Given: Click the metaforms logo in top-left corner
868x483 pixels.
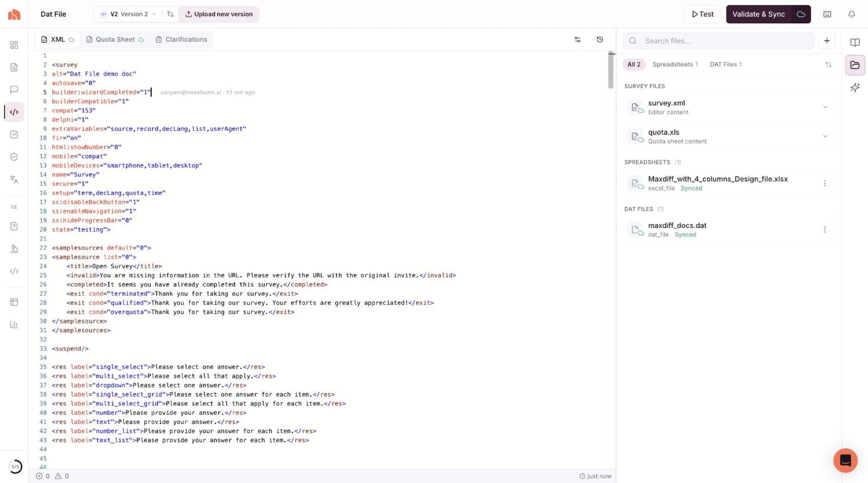Looking at the screenshot, I should pos(15,14).
